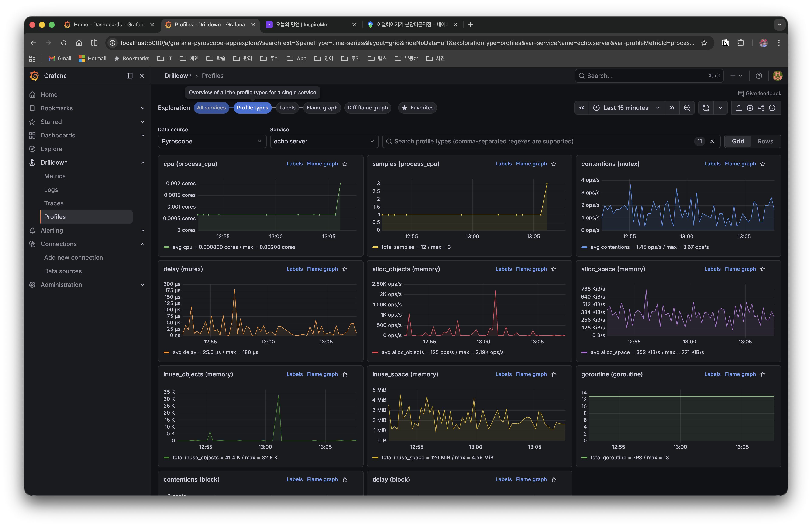This screenshot has height=527, width=812.
Task: Click the refresh dashboard icon
Action: [706, 108]
